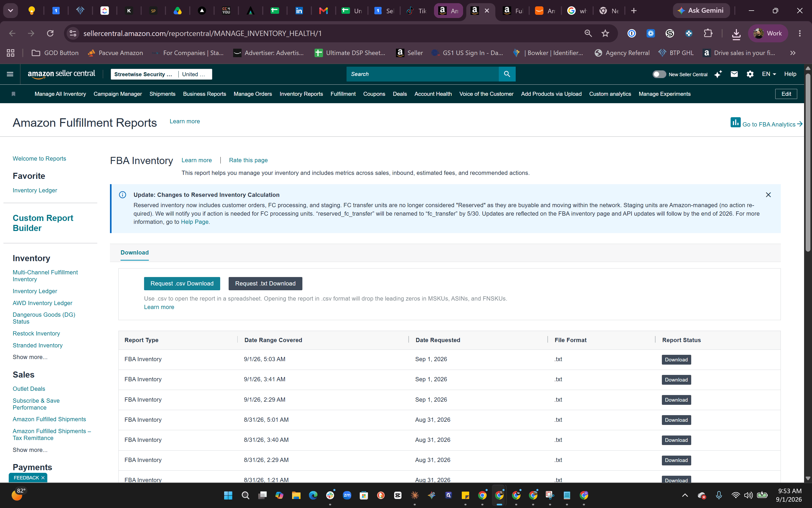Open Custom Report Builder

(43, 223)
